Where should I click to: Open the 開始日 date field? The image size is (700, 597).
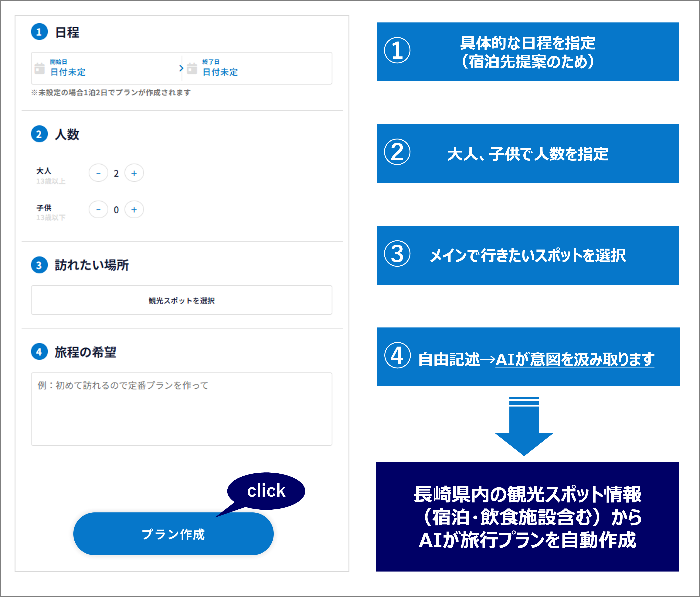click(106, 68)
